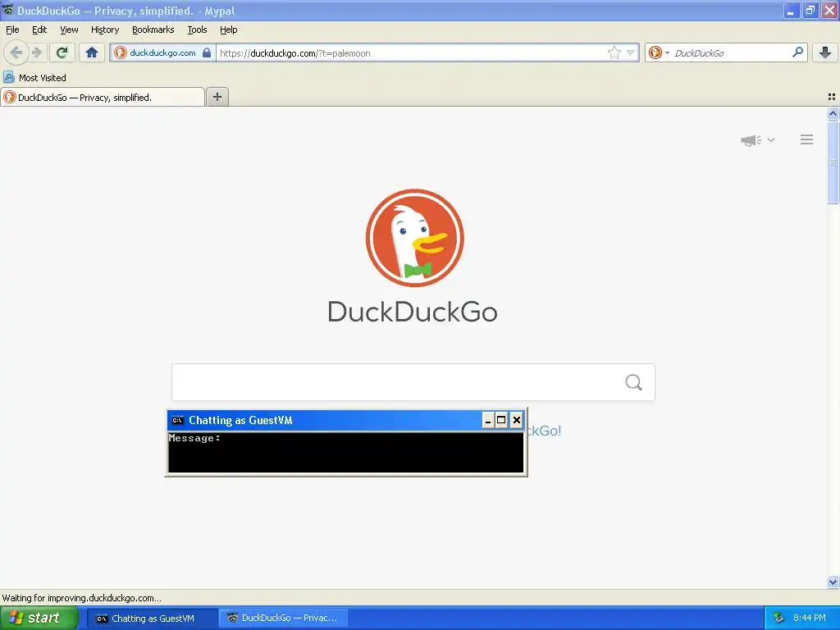Open the File menu
The height and width of the screenshot is (630, 840).
[x=12, y=30]
